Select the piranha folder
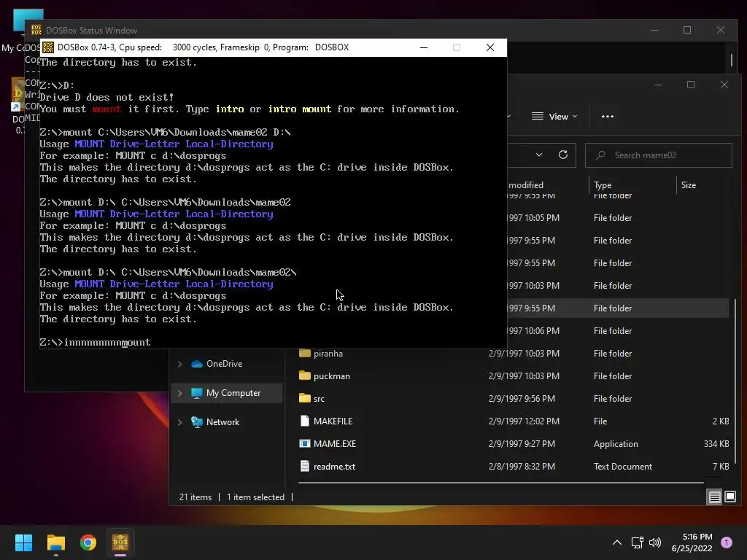Screen dimensions: 747x560 514,354
